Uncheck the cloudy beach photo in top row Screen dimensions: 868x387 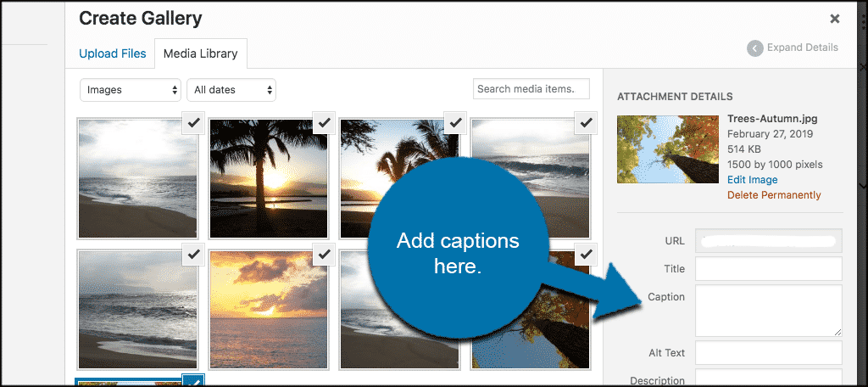pos(194,122)
